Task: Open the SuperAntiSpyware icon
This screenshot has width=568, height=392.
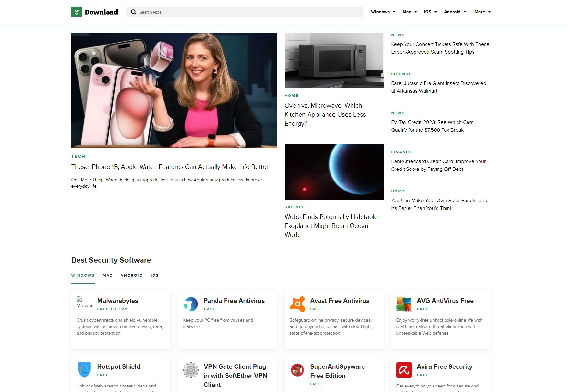Action: pyautogui.click(x=298, y=370)
